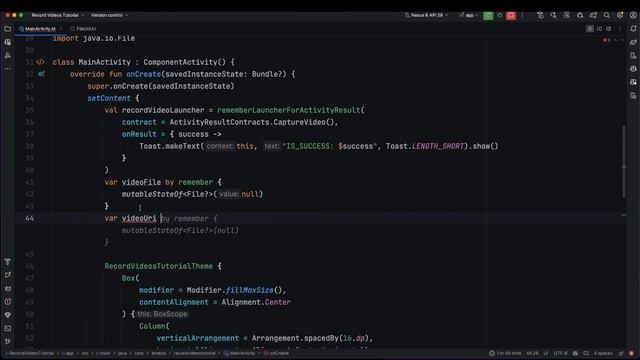Open the Nexus 6 API 29 device selector
The height and width of the screenshot is (360, 640).
point(427,15)
